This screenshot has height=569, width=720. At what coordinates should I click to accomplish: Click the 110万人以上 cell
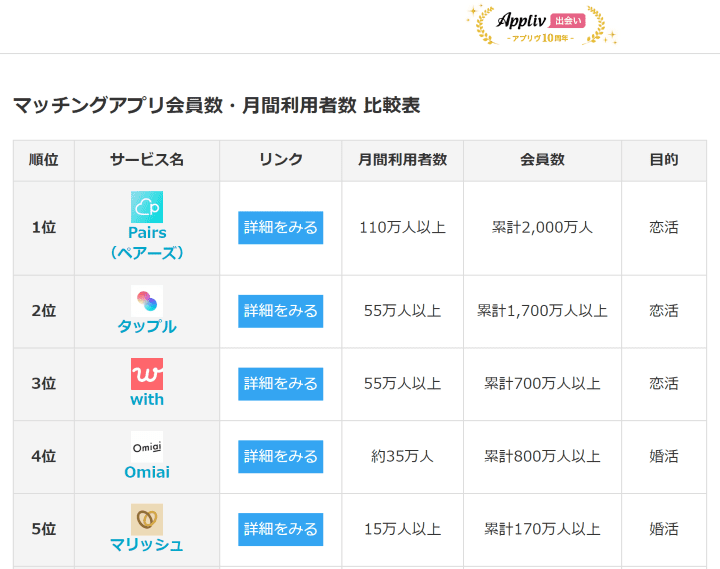(x=403, y=228)
